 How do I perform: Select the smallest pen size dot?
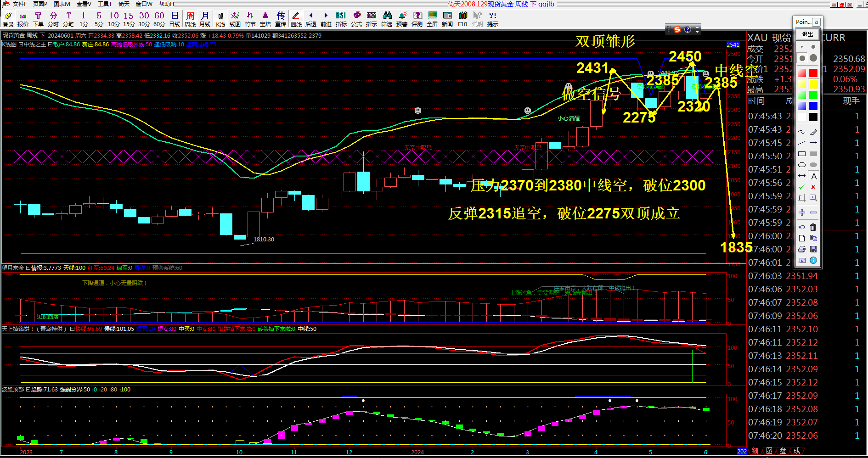802,47
